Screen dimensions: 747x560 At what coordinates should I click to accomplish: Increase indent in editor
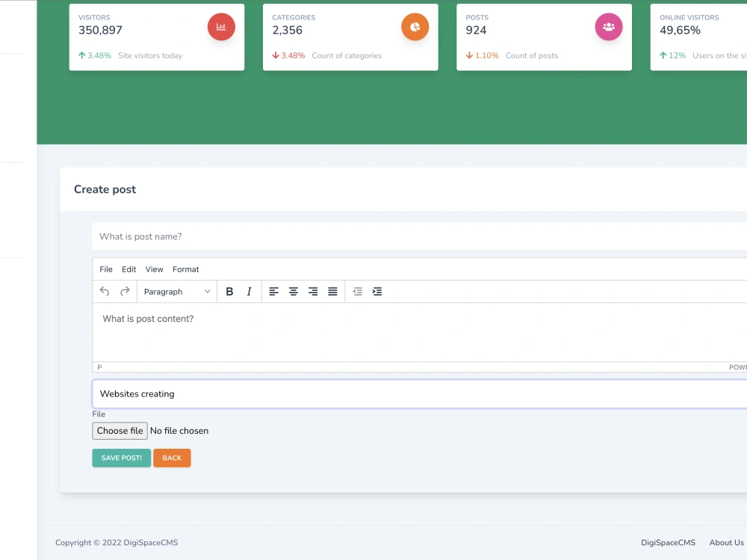pyautogui.click(x=376, y=291)
